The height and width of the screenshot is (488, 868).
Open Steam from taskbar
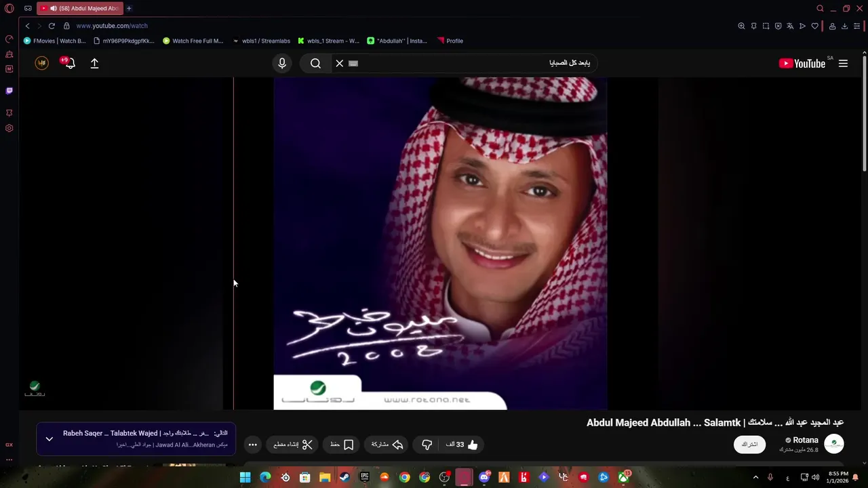point(344,477)
